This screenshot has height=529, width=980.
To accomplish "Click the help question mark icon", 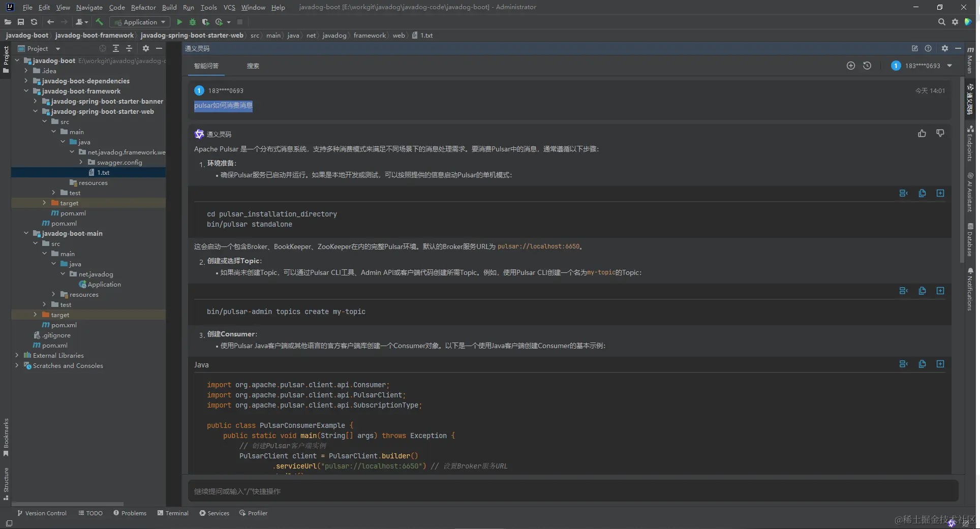I will click(928, 48).
